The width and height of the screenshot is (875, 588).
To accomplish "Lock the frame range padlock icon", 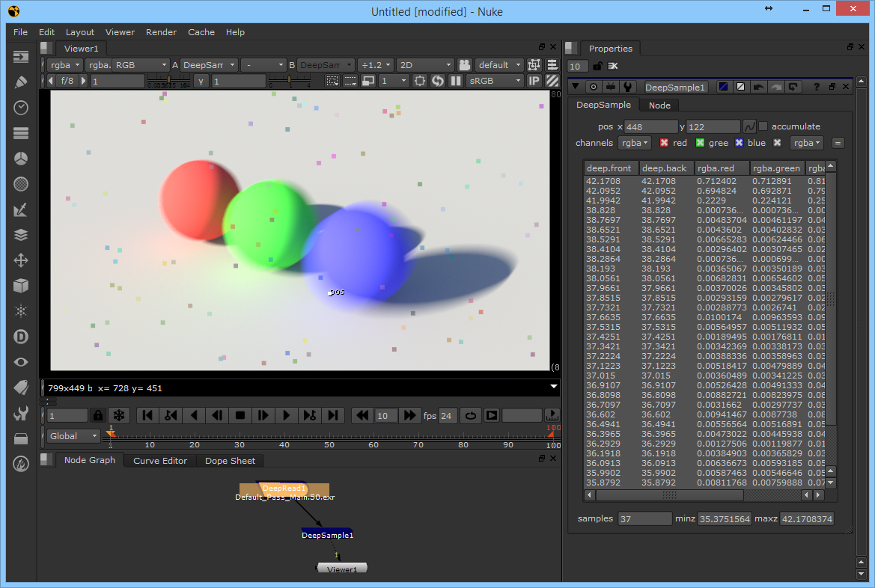I will coord(97,416).
